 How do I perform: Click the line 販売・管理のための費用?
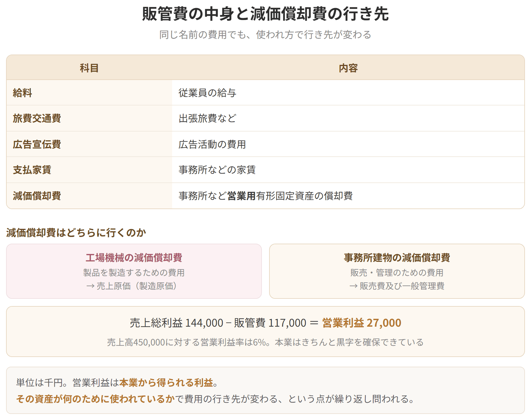(397, 273)
